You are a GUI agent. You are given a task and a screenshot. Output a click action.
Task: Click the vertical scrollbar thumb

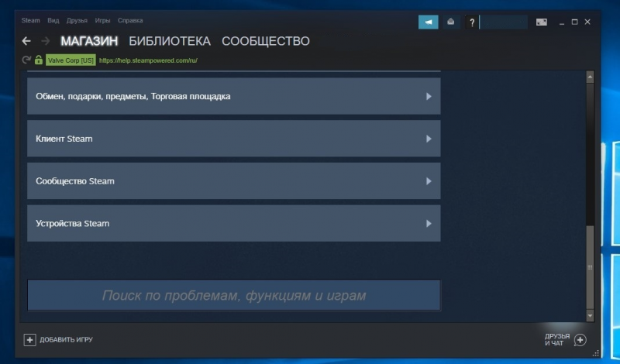click(x=590, y=266)
